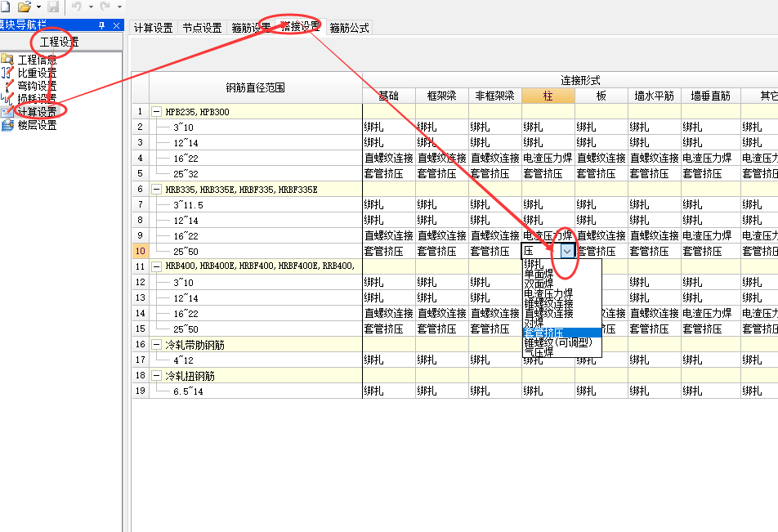Collapse the HRB335, HRB335E group row

pyautogui.click(x=156, y=189)
